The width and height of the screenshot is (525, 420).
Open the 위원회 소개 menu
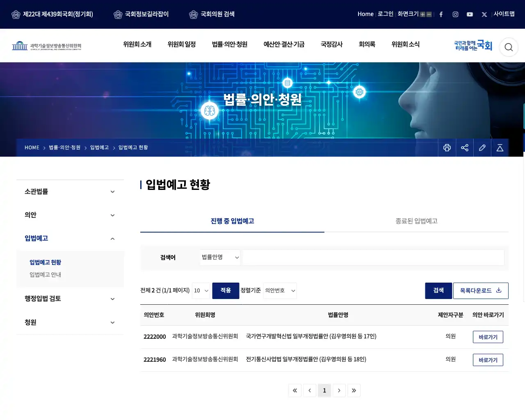[137, 44]
